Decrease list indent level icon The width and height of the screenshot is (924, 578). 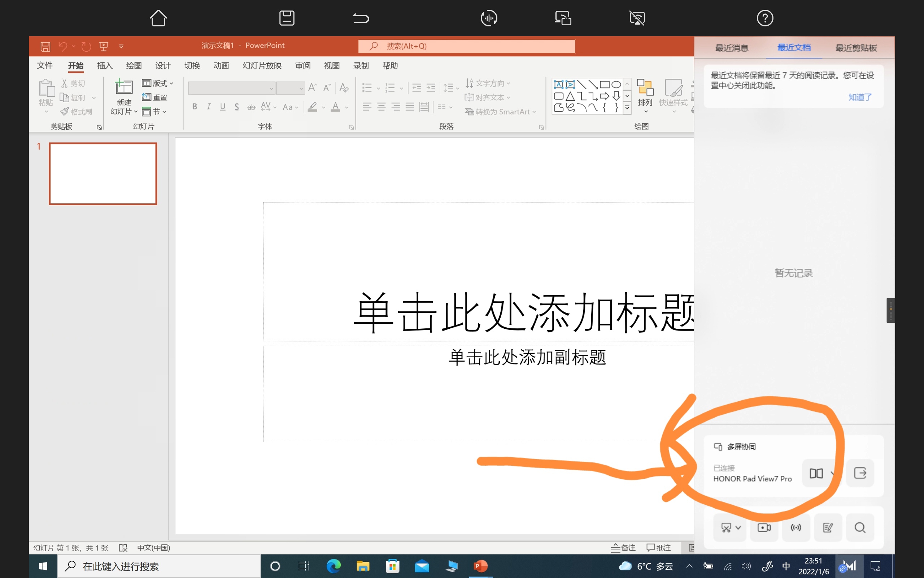coord(417,87)
